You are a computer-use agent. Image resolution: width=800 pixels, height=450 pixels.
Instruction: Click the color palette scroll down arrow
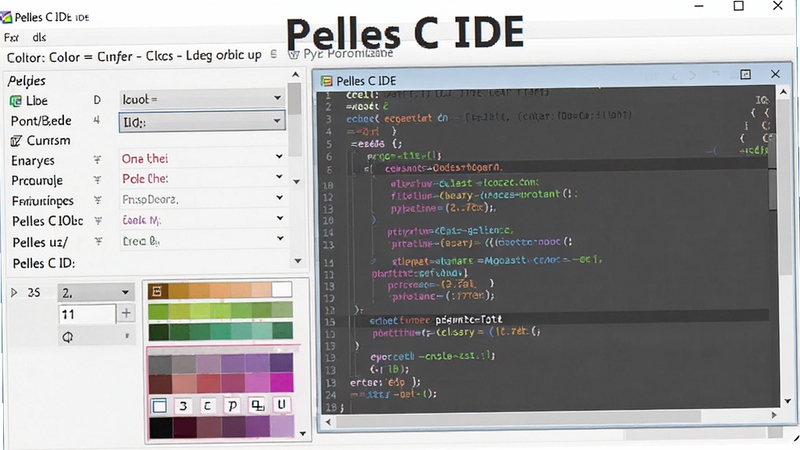point(303,434)
